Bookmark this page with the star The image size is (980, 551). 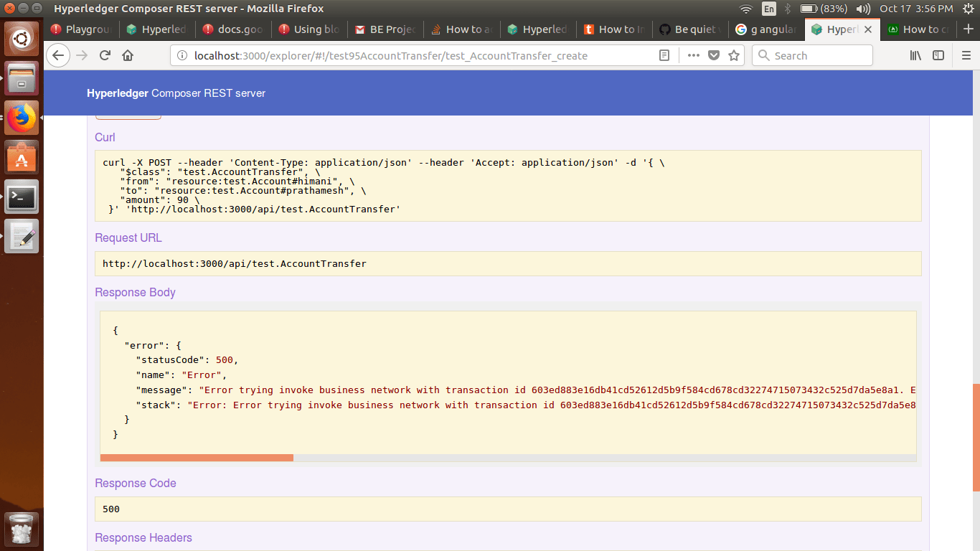pos(733,55)
